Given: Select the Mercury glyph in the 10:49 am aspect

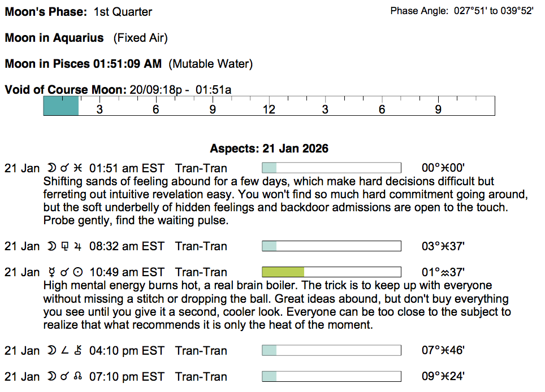Looking at the screenshot, I should (x=53, y=272).
